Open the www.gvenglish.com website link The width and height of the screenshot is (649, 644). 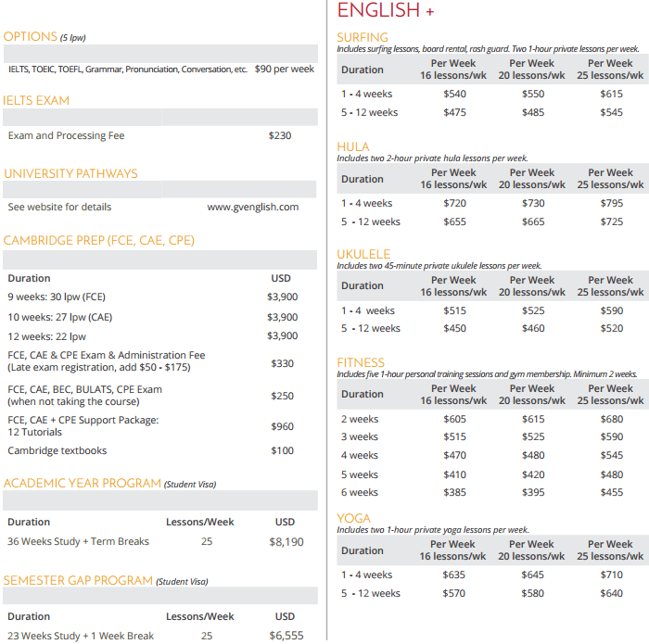pyautogui.click(x=252, y=208)
